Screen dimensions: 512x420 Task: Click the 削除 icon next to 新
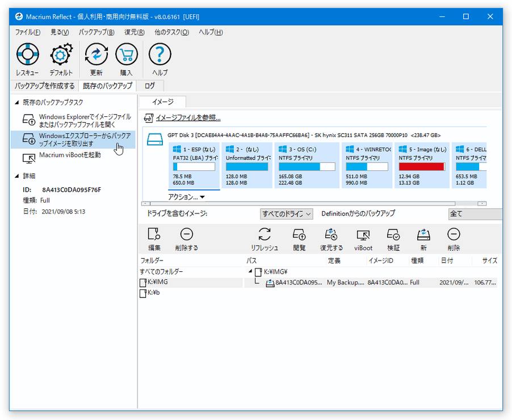click(x=454, y=234)
